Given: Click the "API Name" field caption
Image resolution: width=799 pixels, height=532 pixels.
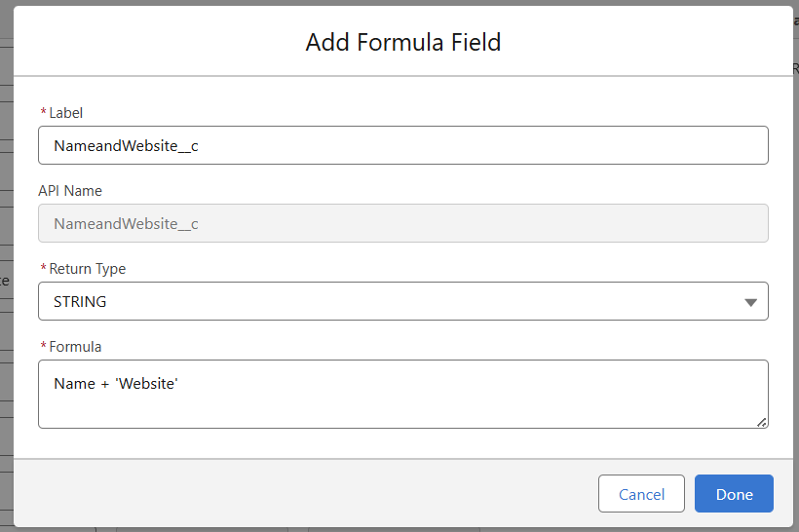Looking at the screenshot, I should (70, 191).
